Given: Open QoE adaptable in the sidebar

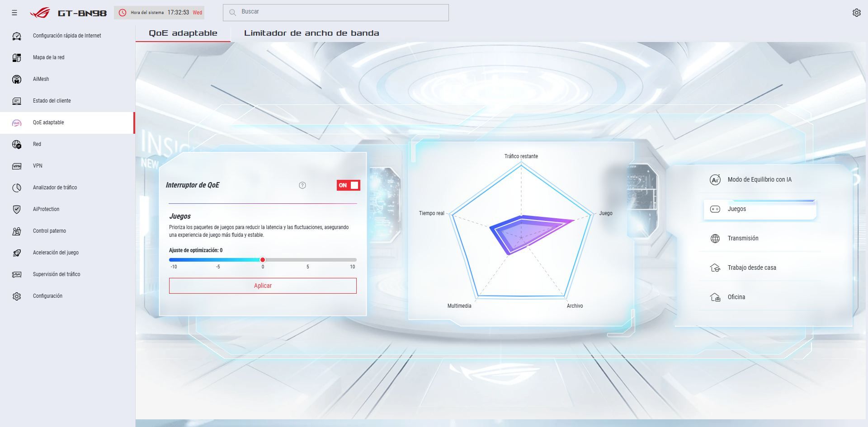Looking at the screenshot, I should [67, 122].
